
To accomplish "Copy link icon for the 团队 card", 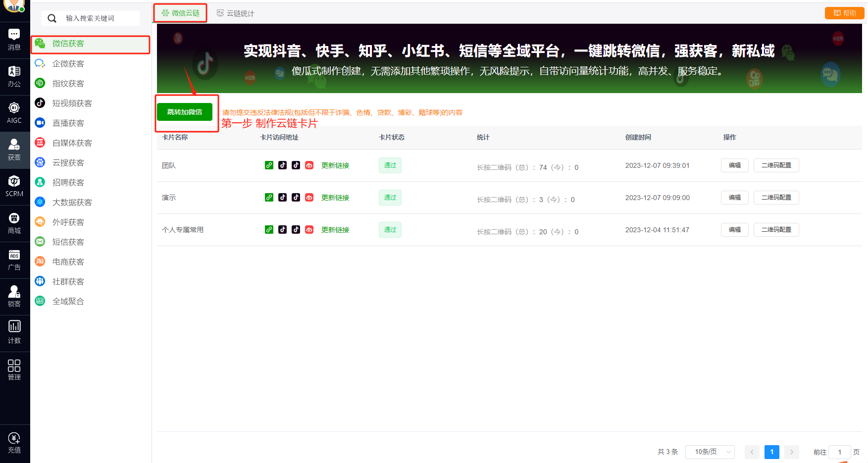I will [269, 165].
